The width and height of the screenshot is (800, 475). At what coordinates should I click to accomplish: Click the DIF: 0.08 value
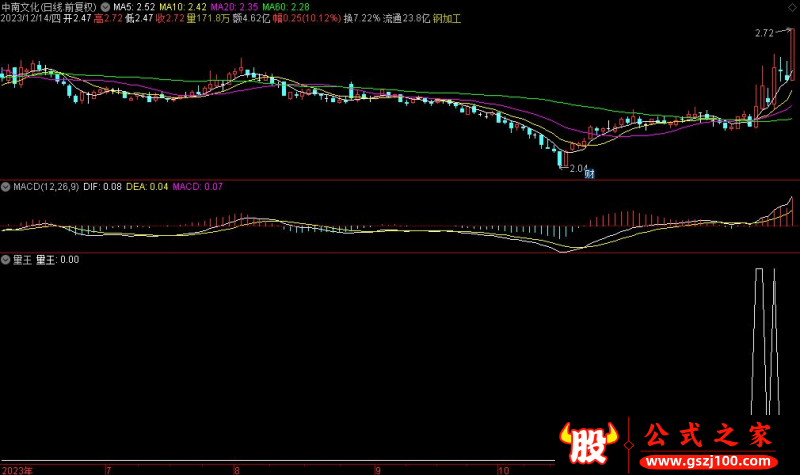point(102,187)
